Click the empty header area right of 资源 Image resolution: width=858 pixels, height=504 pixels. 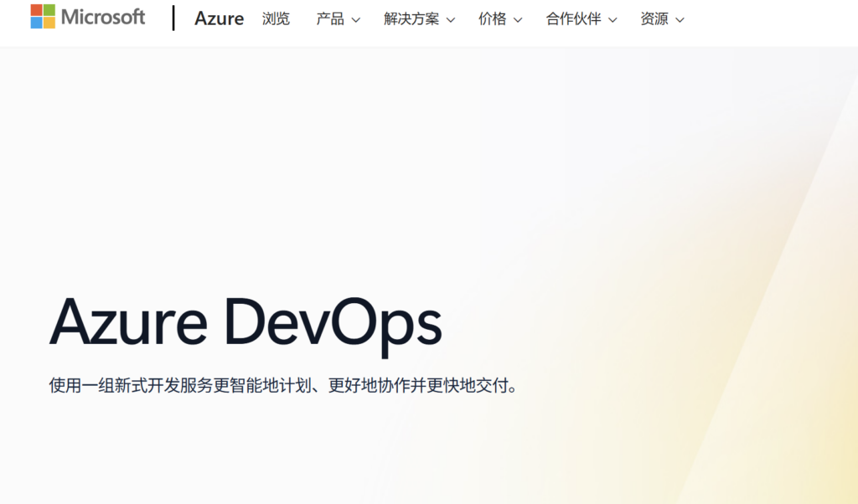772,22
